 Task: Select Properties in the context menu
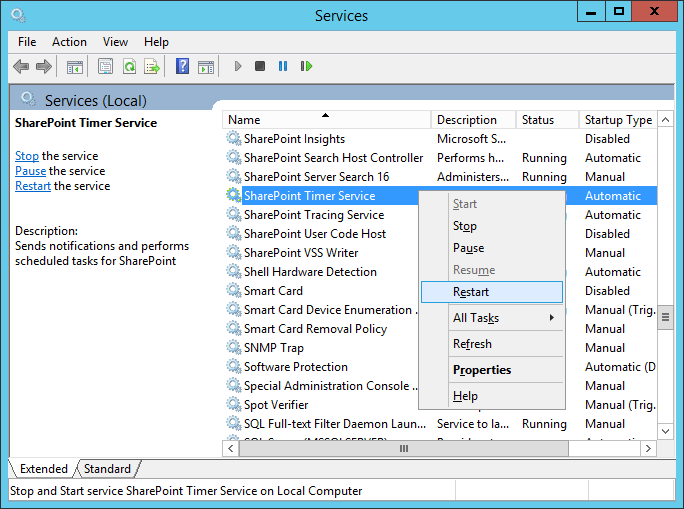pyautogui.click(x=482, y=370)
